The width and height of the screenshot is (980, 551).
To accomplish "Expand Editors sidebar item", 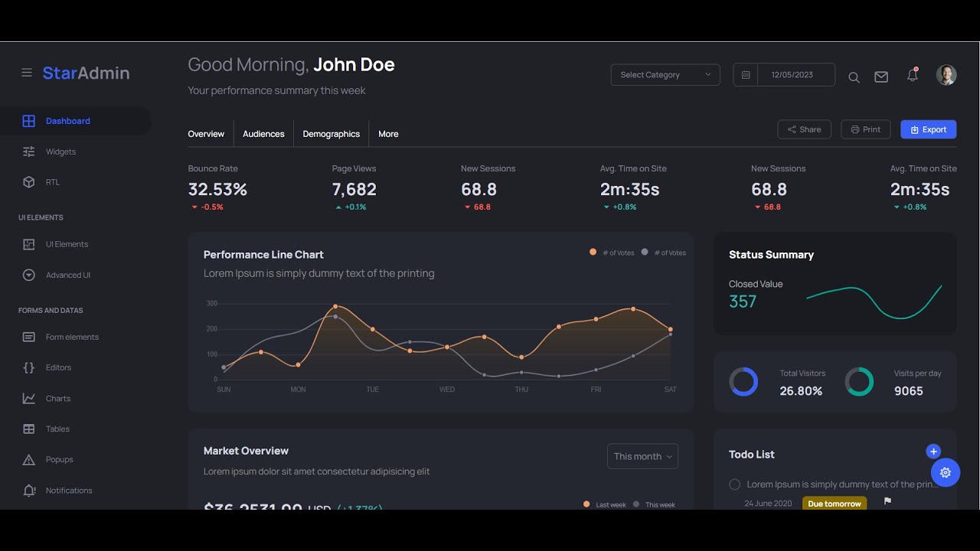I will point(75,367).
